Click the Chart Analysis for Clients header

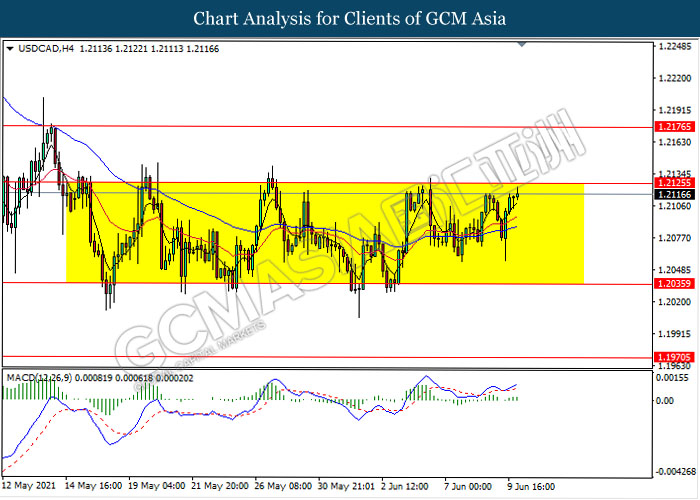pos(350,18)
